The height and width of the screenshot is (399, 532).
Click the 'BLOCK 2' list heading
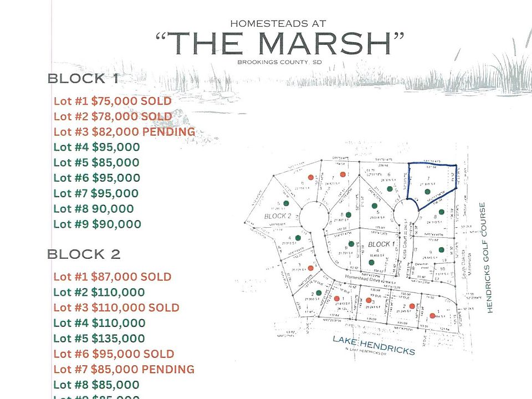coord(84,254)
